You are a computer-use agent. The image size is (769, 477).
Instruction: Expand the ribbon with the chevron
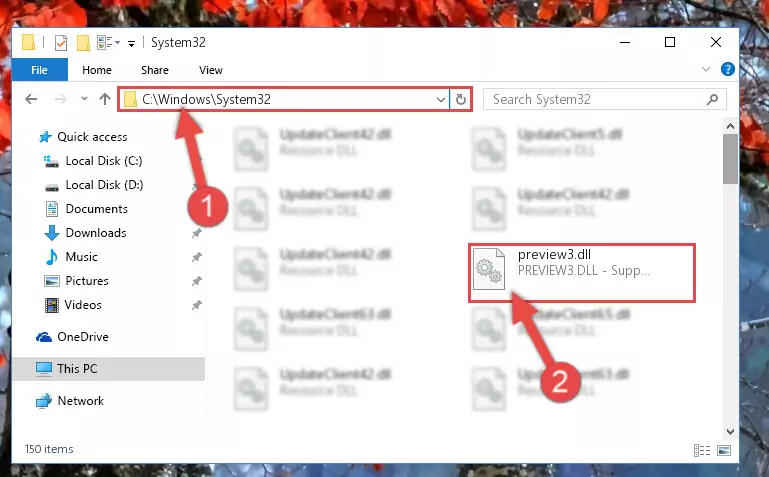tap(706, 69)
